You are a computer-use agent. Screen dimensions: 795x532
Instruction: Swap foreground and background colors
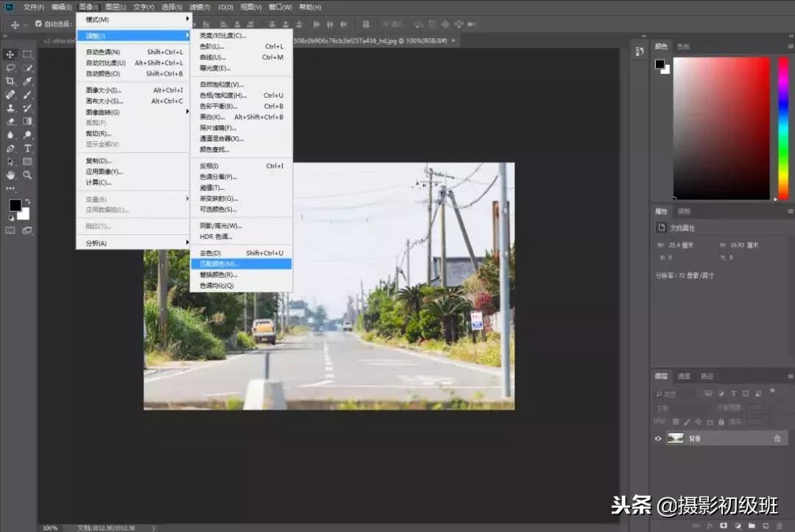pyautogui.click(x=28, y=201)
